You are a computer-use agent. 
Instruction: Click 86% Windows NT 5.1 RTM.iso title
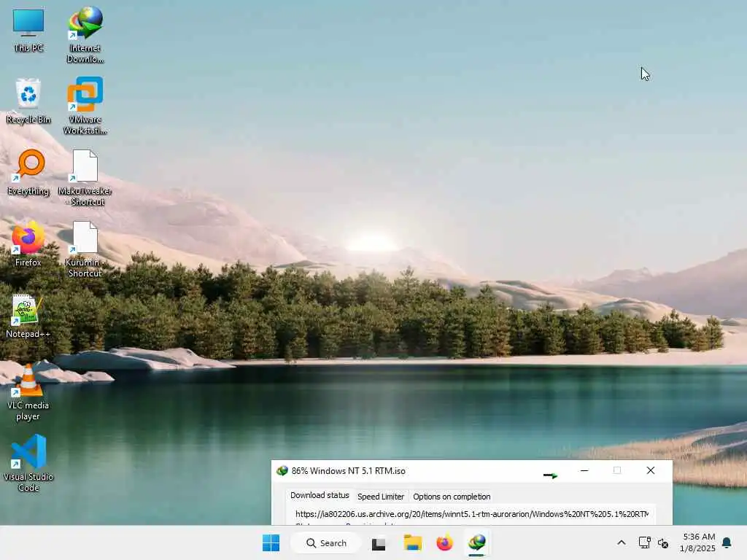[x=348, y=471]
